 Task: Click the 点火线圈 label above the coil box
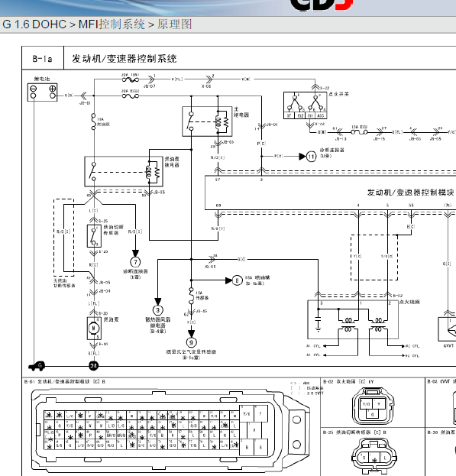pos(409,302)
